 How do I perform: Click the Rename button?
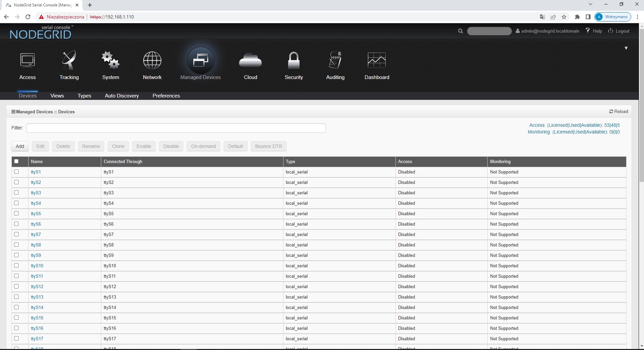(x=91, y=146)
